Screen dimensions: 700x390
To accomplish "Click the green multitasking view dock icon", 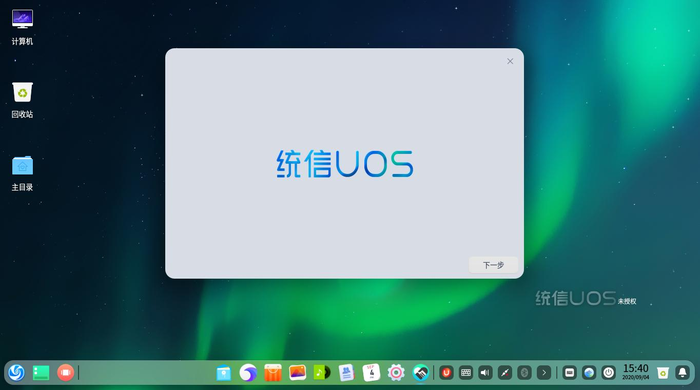I will [41, 373].
